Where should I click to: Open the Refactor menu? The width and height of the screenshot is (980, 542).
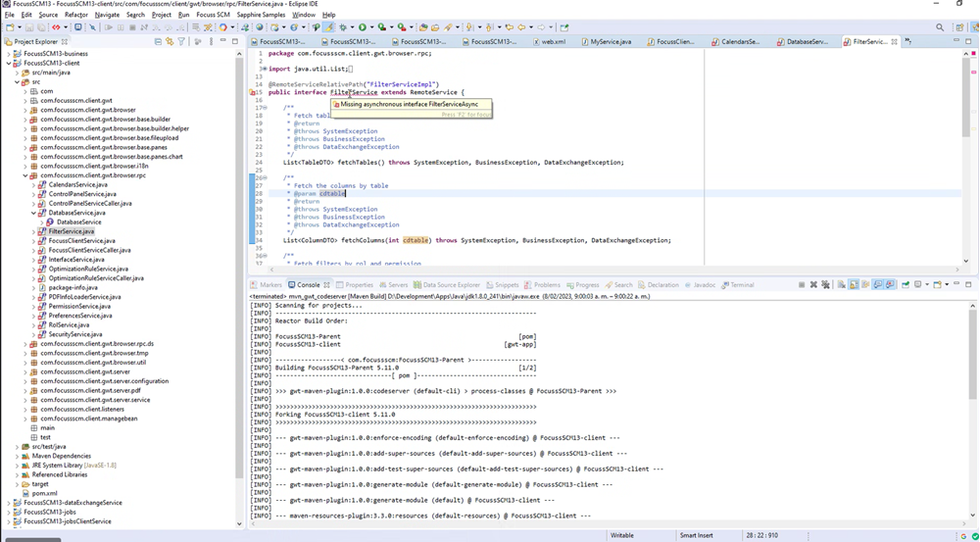[x=76, y=15]
